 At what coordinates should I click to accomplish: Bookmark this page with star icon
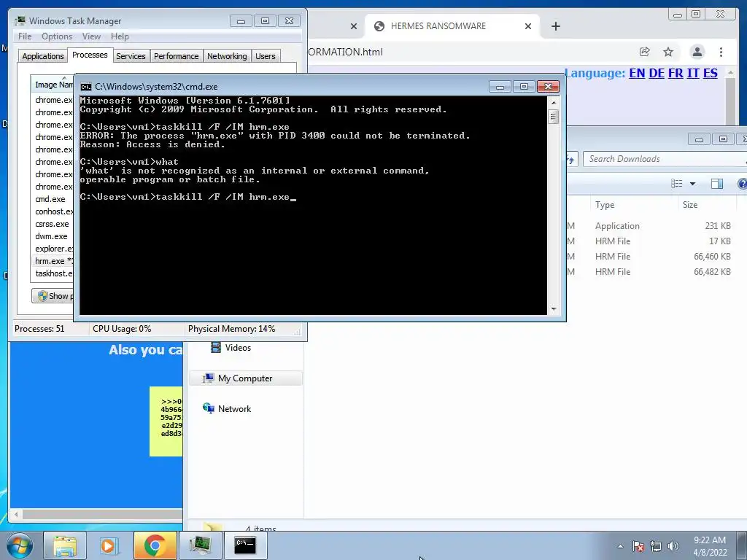[x=668, y=52]
